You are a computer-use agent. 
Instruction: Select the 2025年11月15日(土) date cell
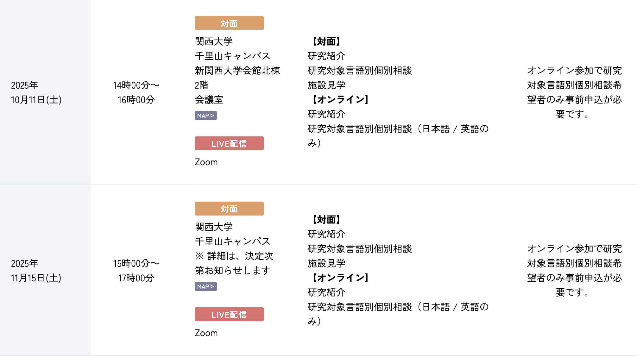pyautogui.click(x=36, y=271)
